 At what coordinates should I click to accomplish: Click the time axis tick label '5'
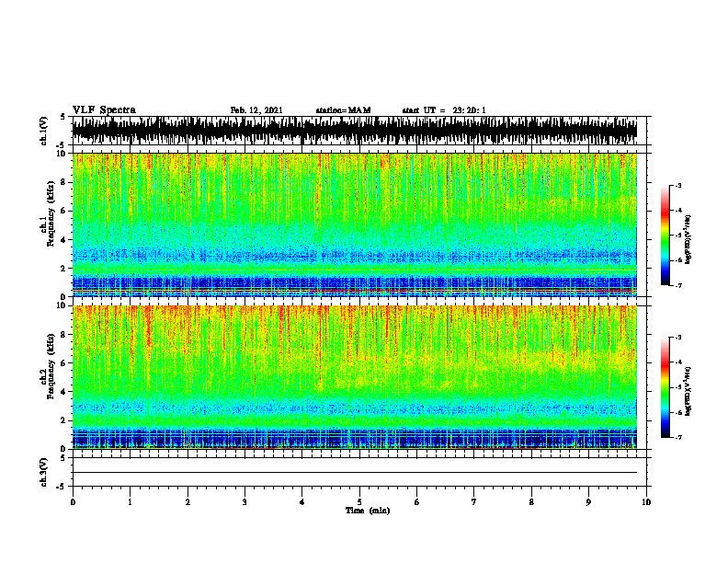[x=359, y=502]
